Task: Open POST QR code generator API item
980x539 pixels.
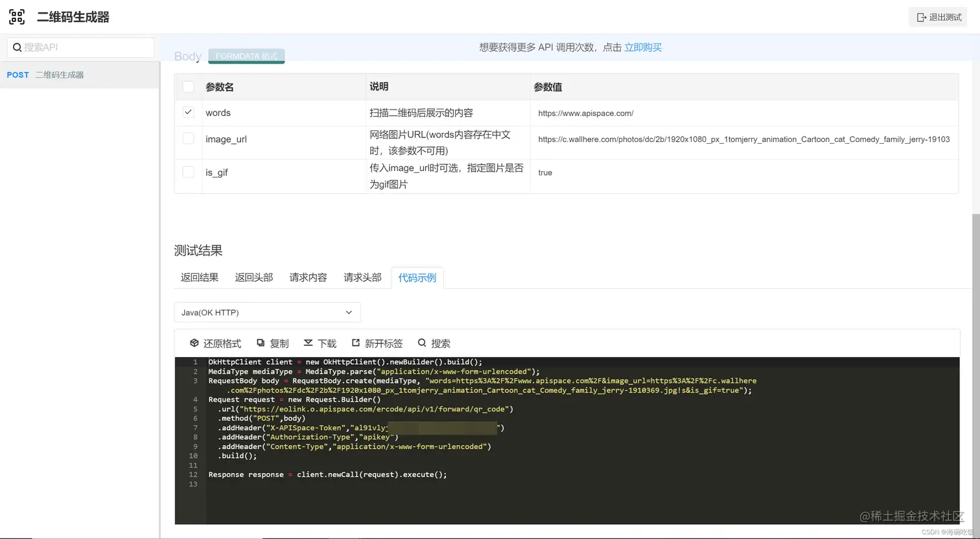Action: pos(80,75)
